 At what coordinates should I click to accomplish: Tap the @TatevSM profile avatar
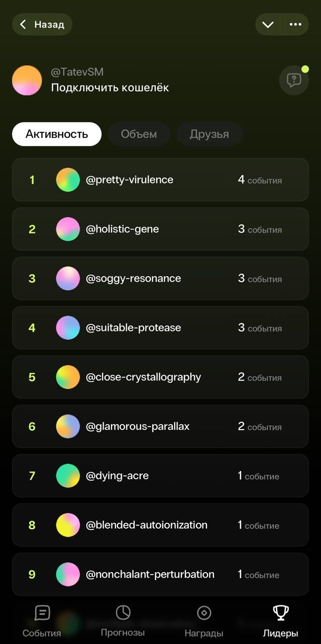pyautogui.click(x=27, y=80)
